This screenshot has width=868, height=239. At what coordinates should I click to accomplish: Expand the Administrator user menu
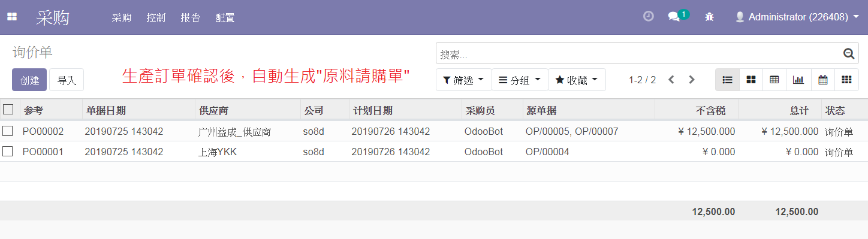797,17
